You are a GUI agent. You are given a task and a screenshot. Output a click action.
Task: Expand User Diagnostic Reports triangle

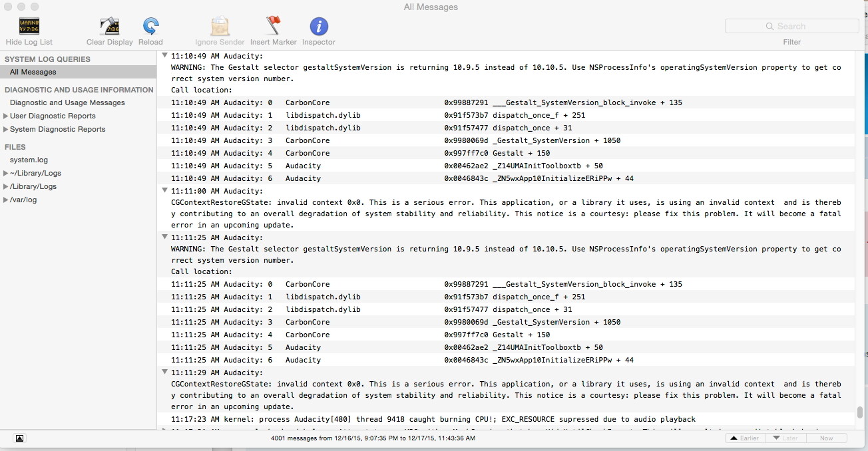(6, 116)
